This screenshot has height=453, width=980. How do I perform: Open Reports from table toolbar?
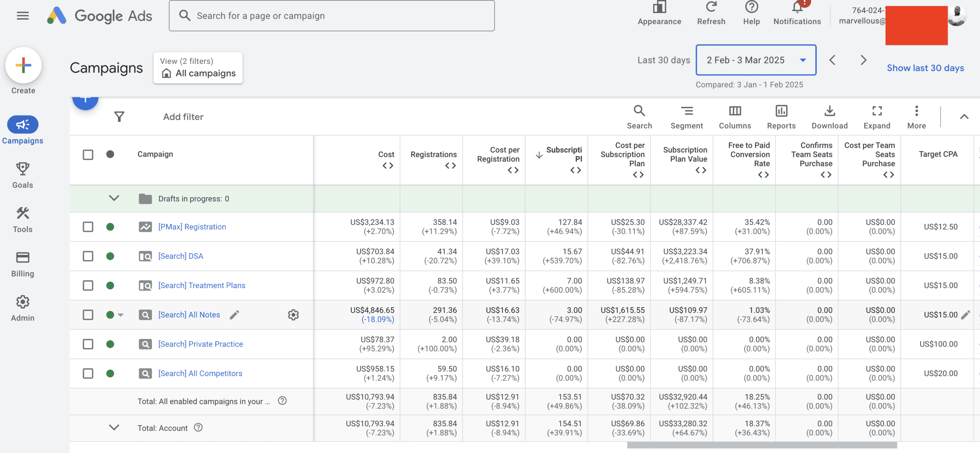point(781,117)
